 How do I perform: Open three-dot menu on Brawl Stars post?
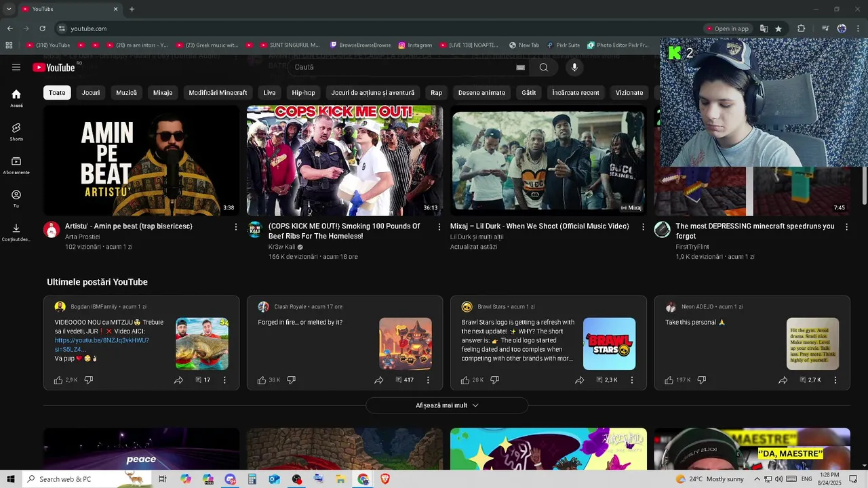point(632,380)
